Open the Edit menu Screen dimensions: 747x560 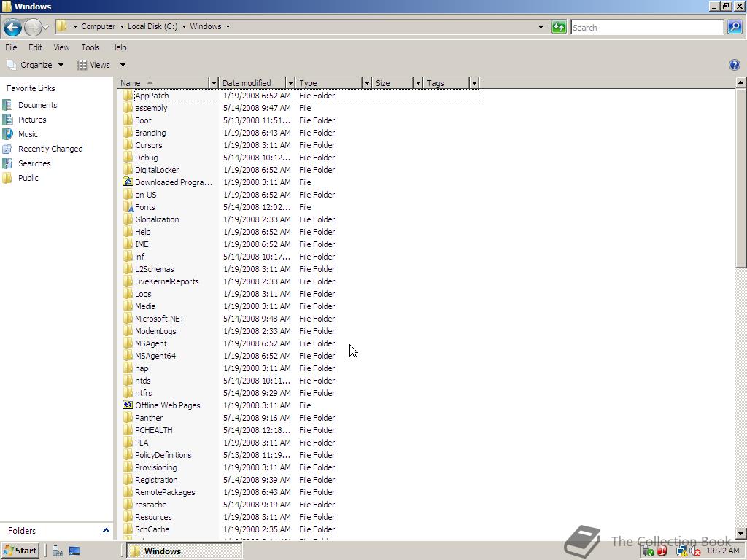[35, 47]
